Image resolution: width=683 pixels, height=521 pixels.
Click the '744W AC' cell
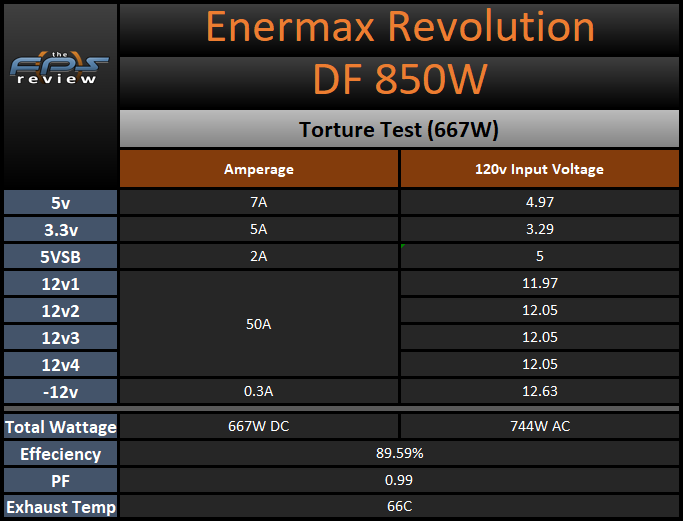(540, 426)
